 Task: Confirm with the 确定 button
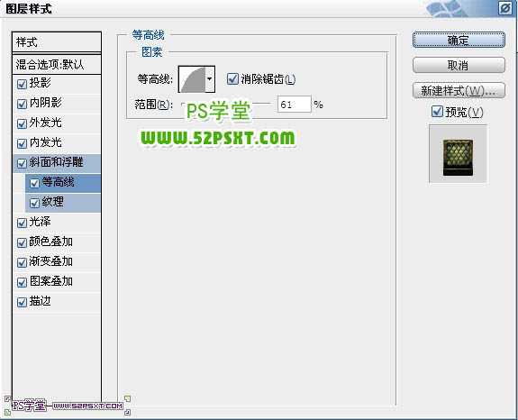459,41
